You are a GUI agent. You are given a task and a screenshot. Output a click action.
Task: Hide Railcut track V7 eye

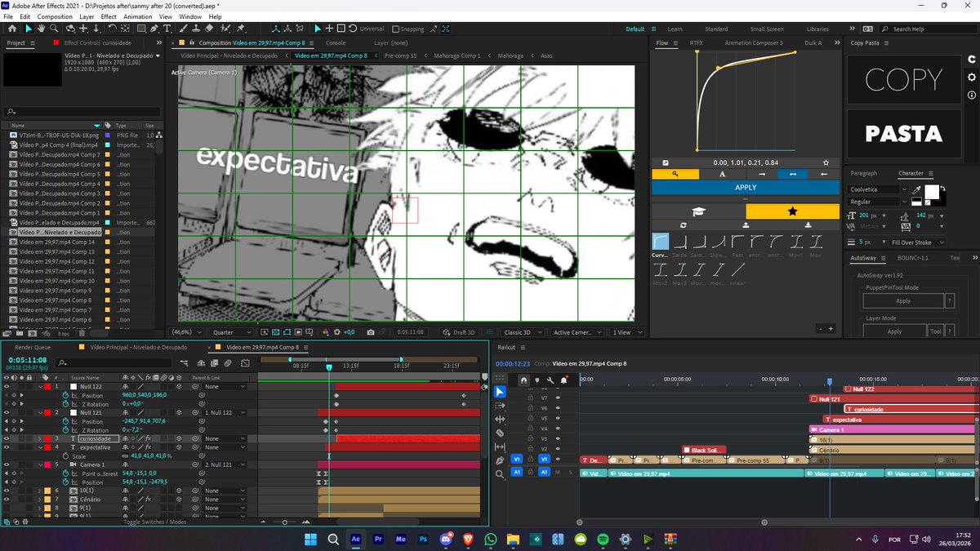pos(558,398)
